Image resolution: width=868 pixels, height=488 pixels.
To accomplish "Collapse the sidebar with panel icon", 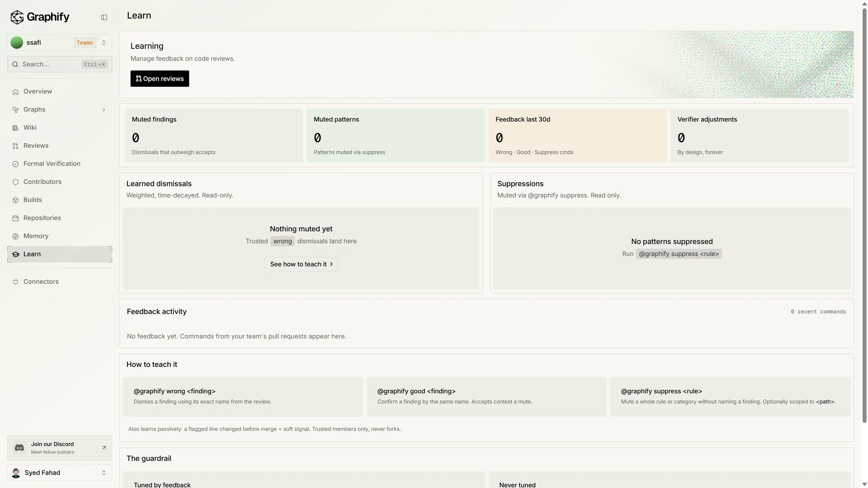I will pos(104,17).
